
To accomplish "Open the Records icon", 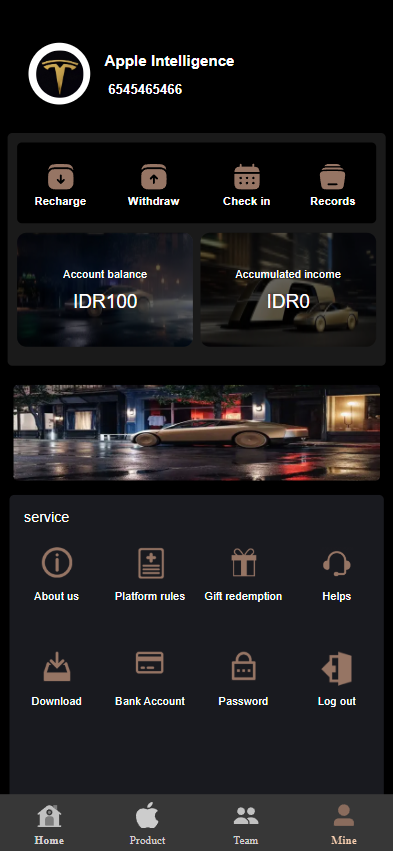I will (x=333, y=177).
